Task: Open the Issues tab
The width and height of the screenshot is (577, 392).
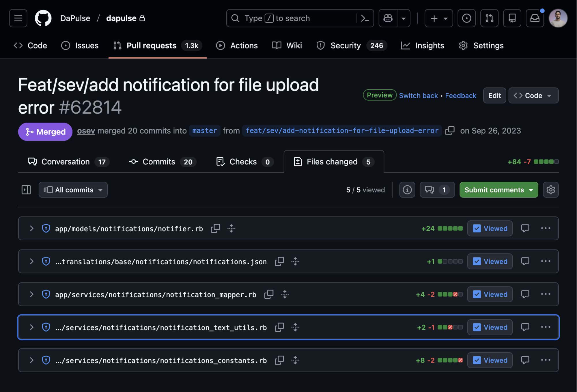Action: pos(80,46)
